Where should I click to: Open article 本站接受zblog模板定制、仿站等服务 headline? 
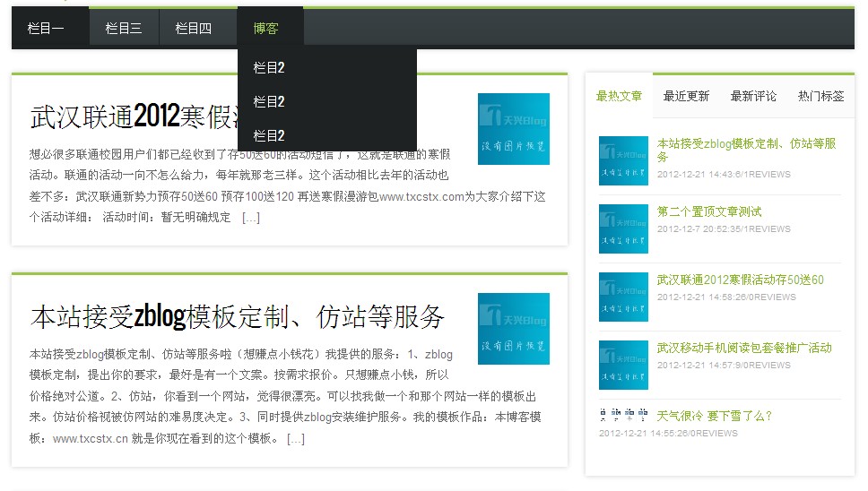tap(238, 317)
